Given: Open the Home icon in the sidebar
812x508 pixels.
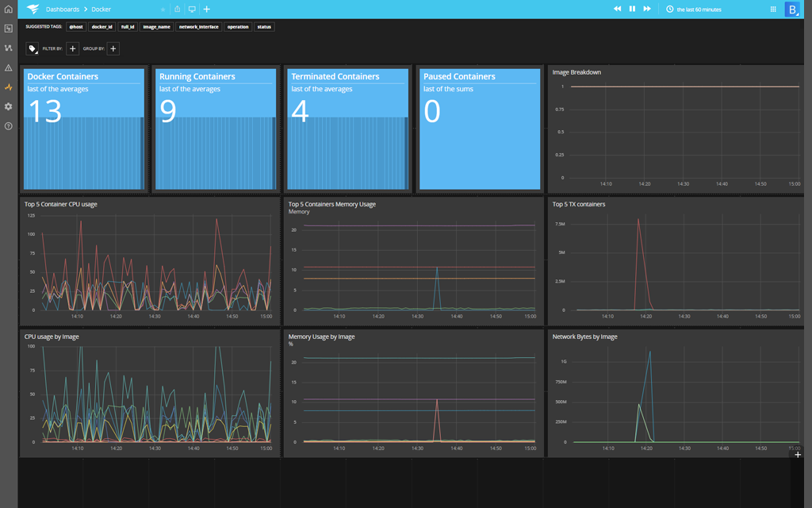Looking at the screenshot, I should pos(8,9).
